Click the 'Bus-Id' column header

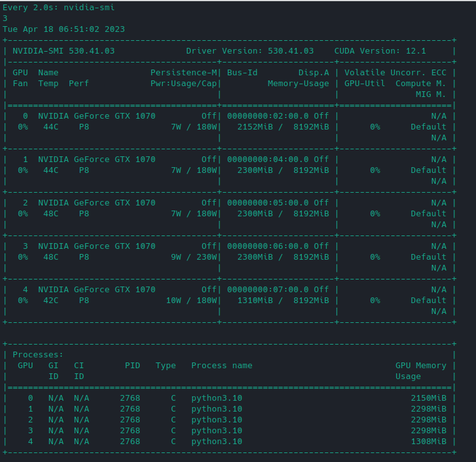tap(242, 73)
